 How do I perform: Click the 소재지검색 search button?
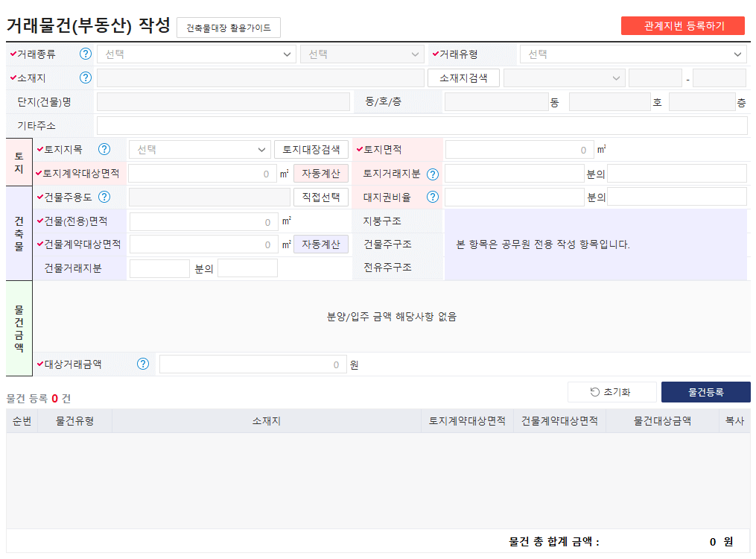(x=464, y=77)
